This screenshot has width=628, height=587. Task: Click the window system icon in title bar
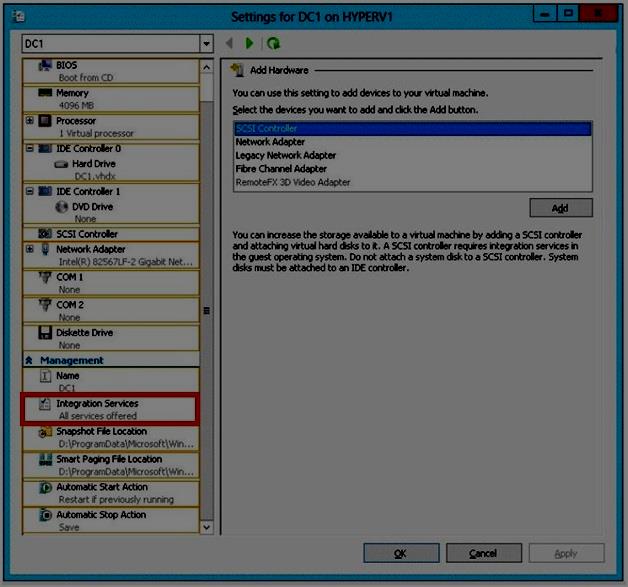point(18,16)
